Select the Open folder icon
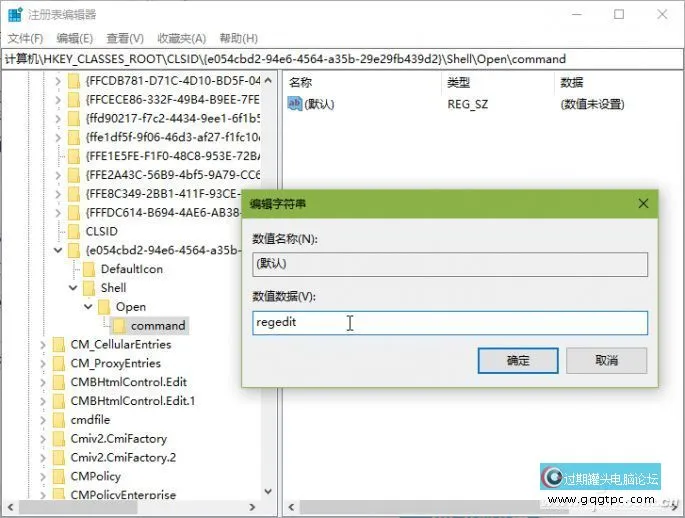 pos(104,307)
